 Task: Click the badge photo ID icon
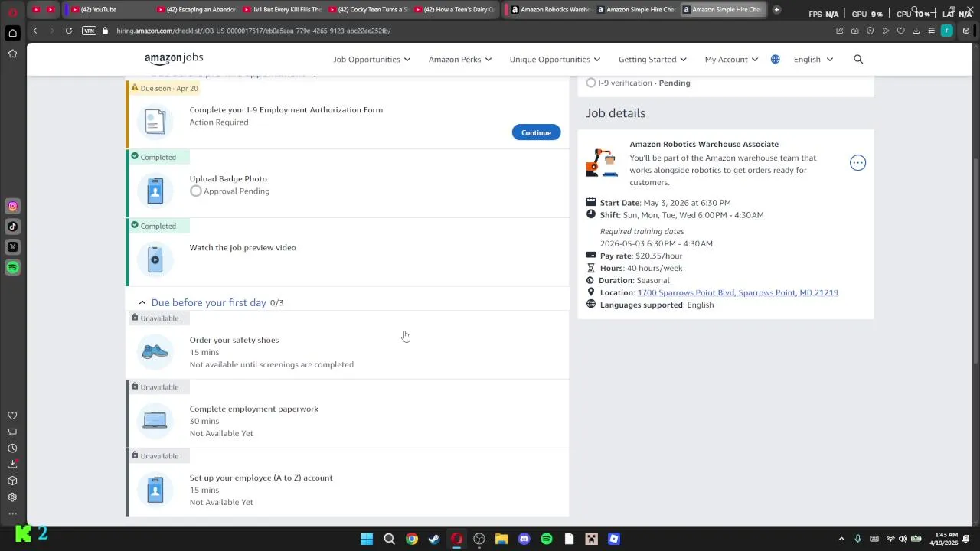pyautogui.click(x=155, y=191)
